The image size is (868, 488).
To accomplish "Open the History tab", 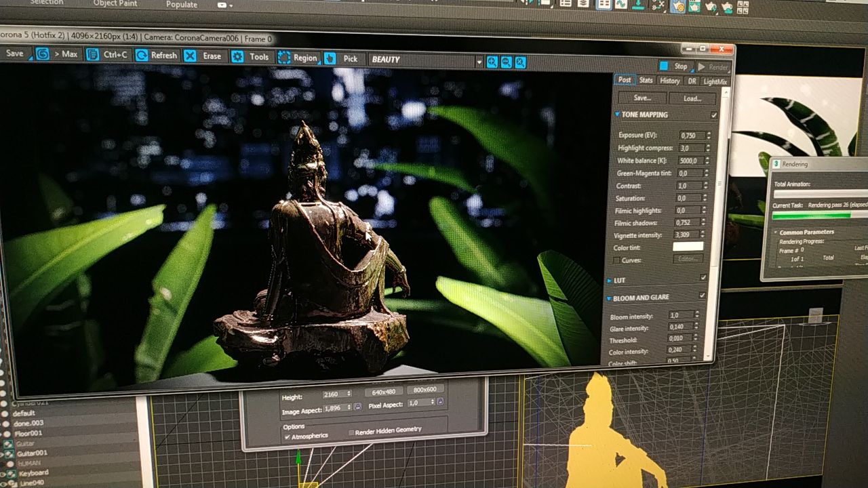I will [670, 81].
